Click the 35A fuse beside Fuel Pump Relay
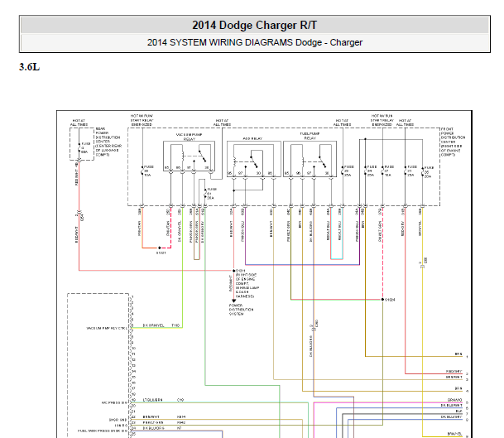This screenshot has height=438, width=504. point(343,171)
